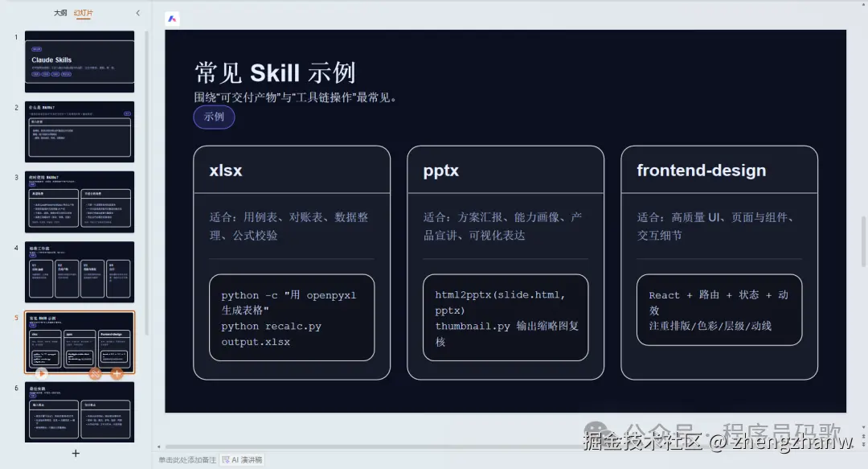
Task: Select the xlsx card heading on the slide
Action: [225, 170]
